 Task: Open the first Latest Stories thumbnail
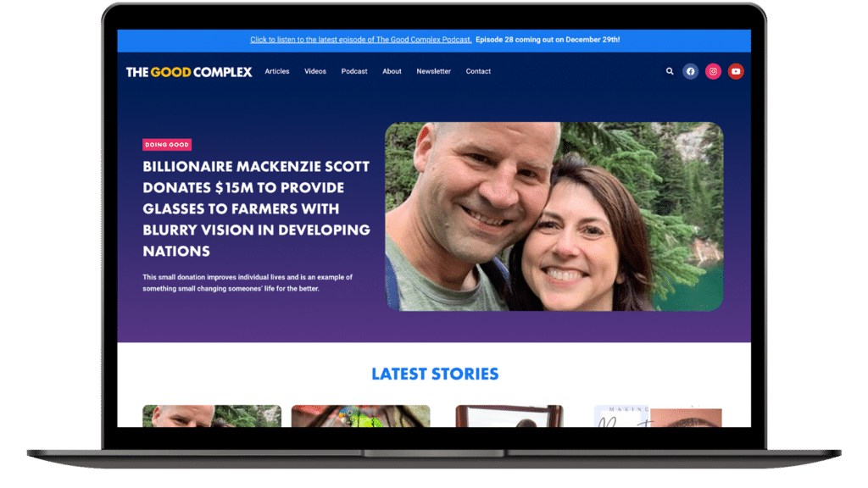212,416
